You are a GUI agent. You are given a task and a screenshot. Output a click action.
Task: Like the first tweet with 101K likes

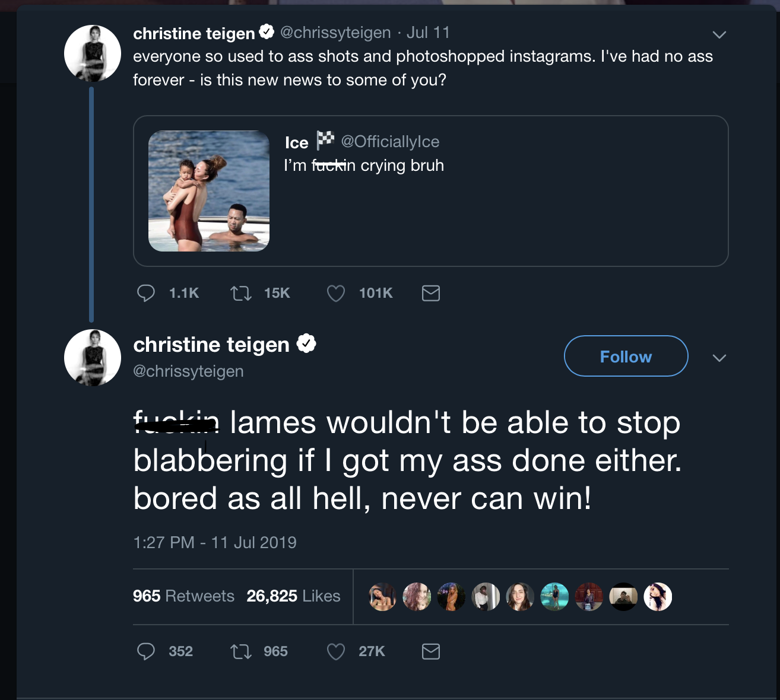coord(336,293)
